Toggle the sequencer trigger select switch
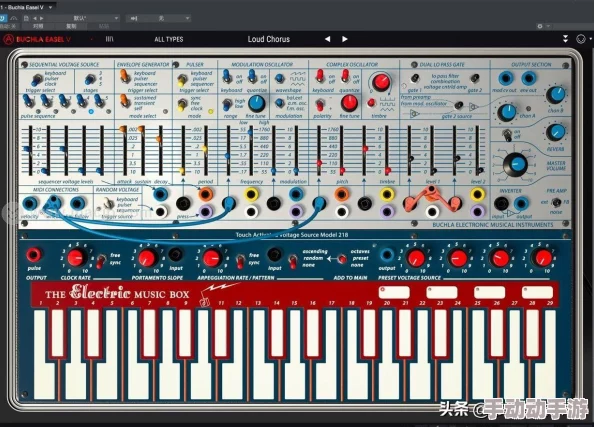Image resolution: width=594 pixels, height=427 pixels. pos(37,80)
